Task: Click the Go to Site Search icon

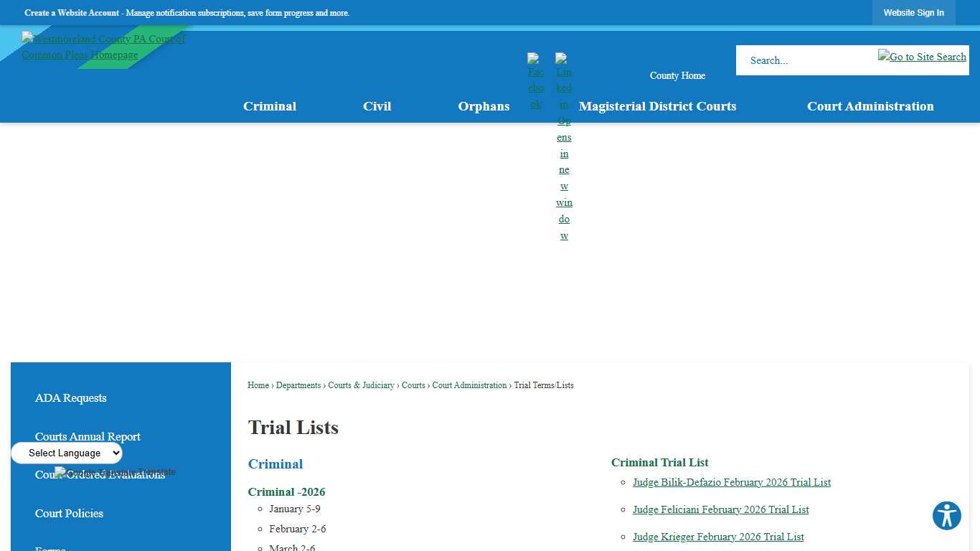Action: [x=922, y=57]
